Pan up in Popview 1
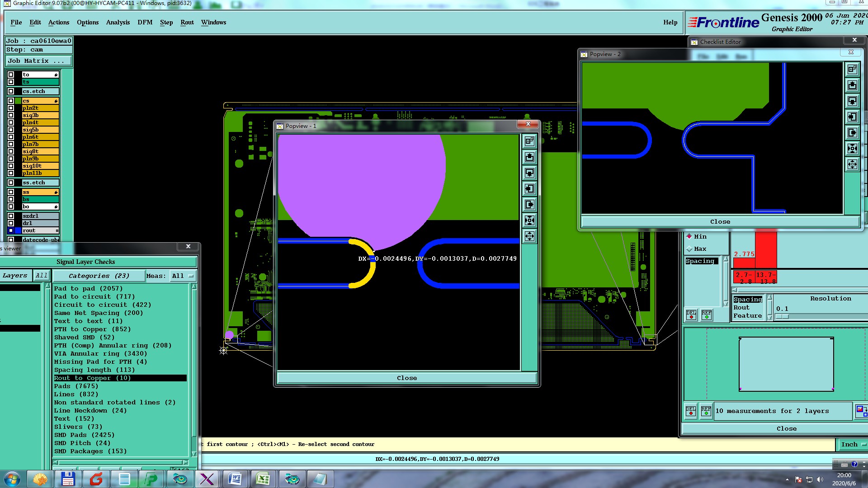The image size is (868, 488). pyautogui.click(x=529, y=157)
